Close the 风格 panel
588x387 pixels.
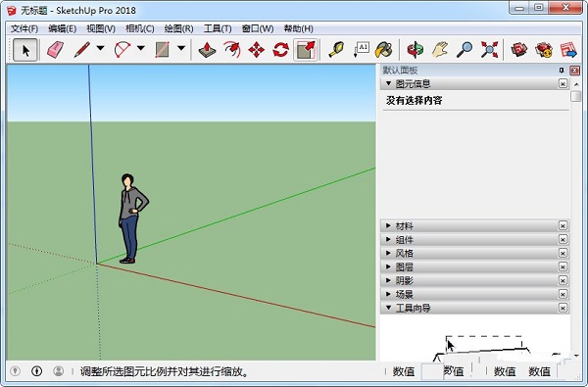(x=563, y=253)
